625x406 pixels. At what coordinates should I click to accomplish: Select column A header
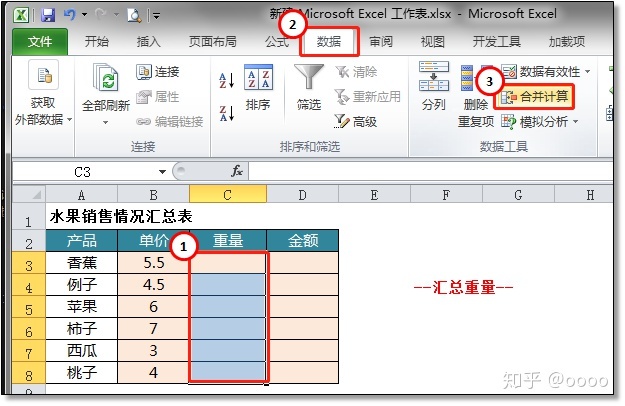tap(81, 195)
